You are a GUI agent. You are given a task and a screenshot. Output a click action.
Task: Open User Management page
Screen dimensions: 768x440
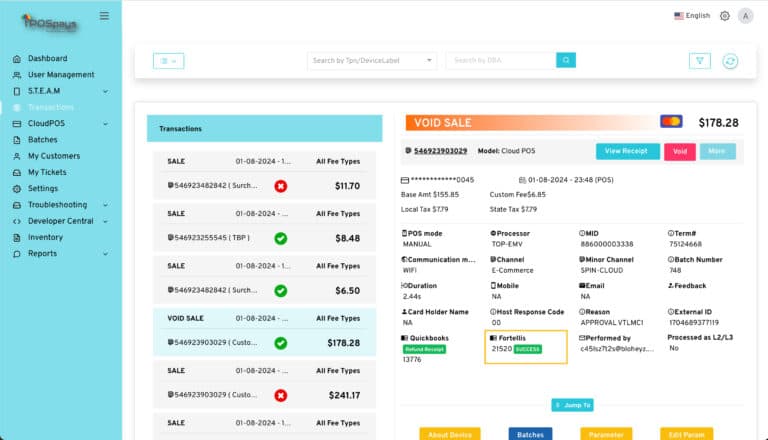(61, 74)
